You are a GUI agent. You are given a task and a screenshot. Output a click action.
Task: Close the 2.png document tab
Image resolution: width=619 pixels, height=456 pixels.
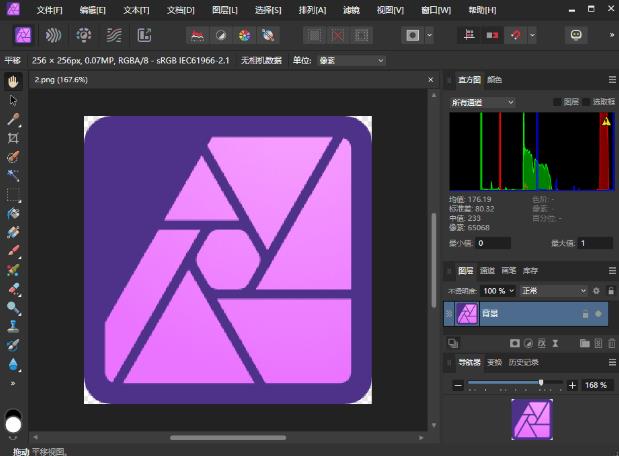click(x=431, y=80)
